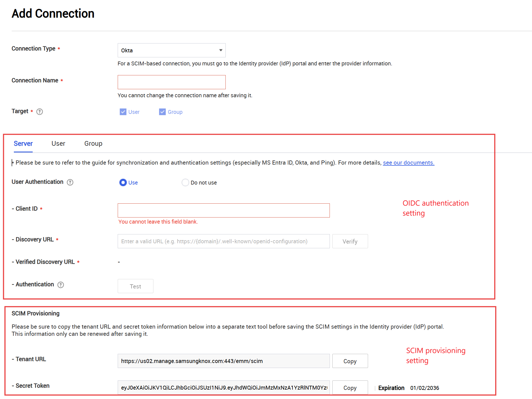This screenshot has height=399, width=532.
Task: Select the Do not use option
Action: pos(185,182)
